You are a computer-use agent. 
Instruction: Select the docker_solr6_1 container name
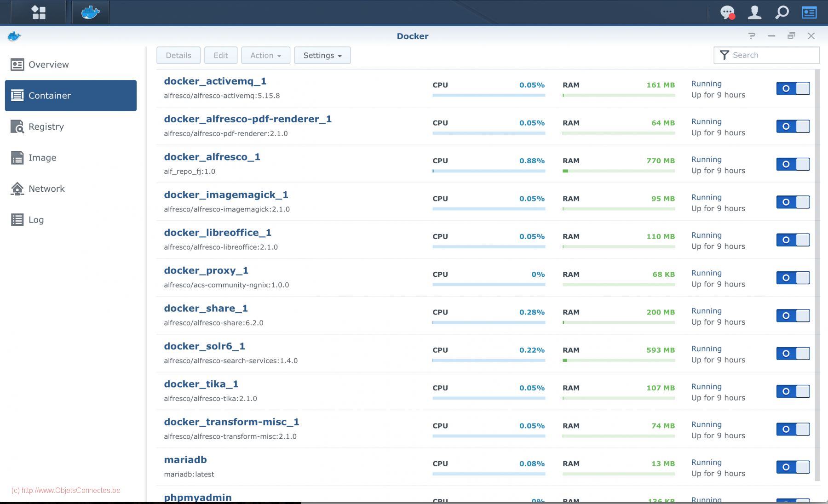tap(204, 346)
